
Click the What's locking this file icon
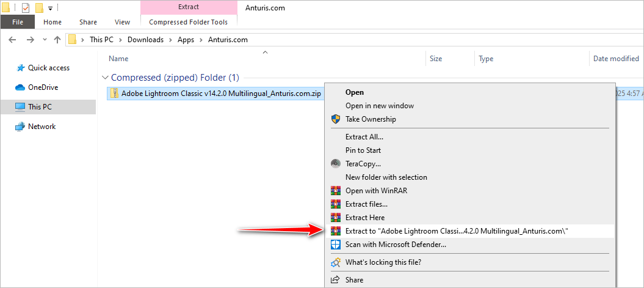(x=335, y=262)
